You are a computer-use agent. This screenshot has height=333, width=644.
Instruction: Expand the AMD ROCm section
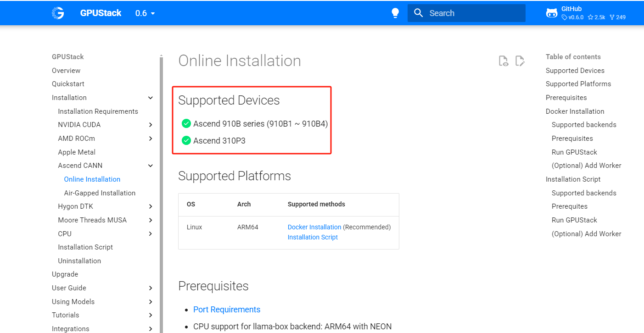151,139
